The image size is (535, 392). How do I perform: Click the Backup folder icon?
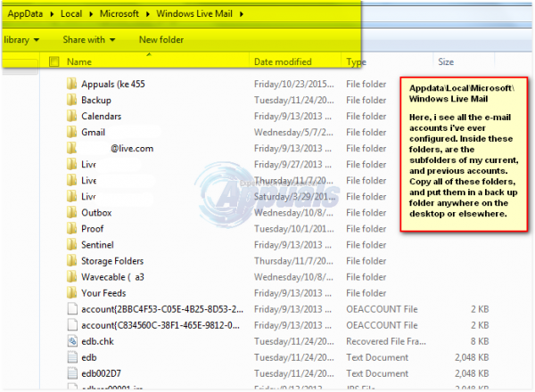pyautogui.click(x=71, y=100)
